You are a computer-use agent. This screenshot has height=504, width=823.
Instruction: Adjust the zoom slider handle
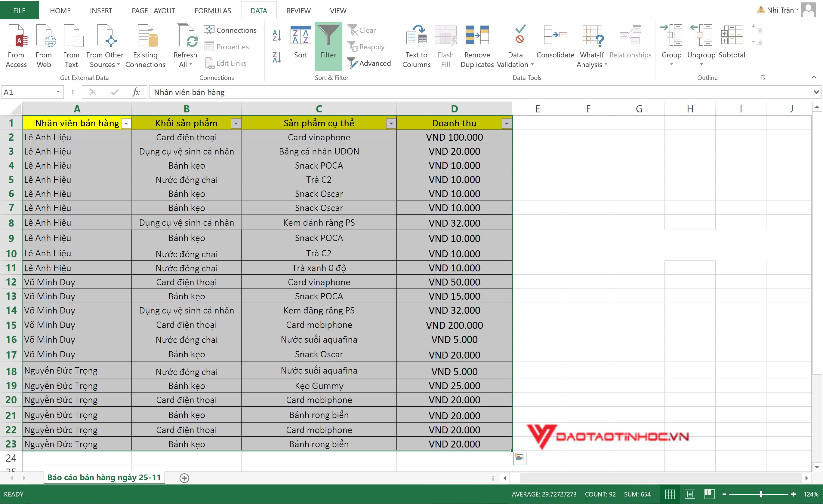click(760, 494)
